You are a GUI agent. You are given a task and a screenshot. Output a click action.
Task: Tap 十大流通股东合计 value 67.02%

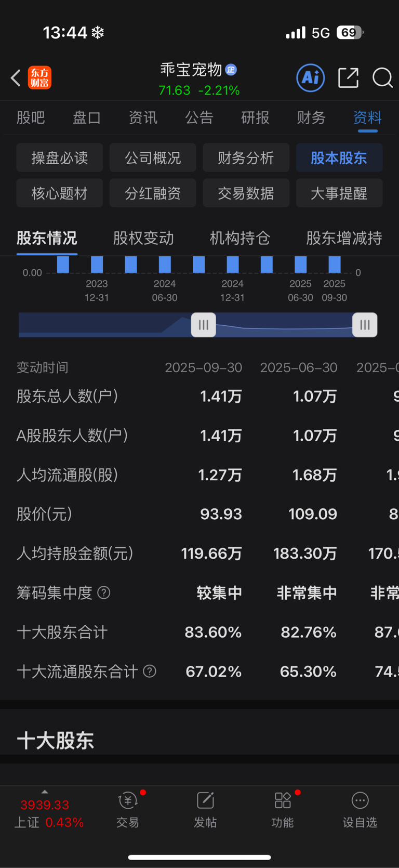click(214, 672)
